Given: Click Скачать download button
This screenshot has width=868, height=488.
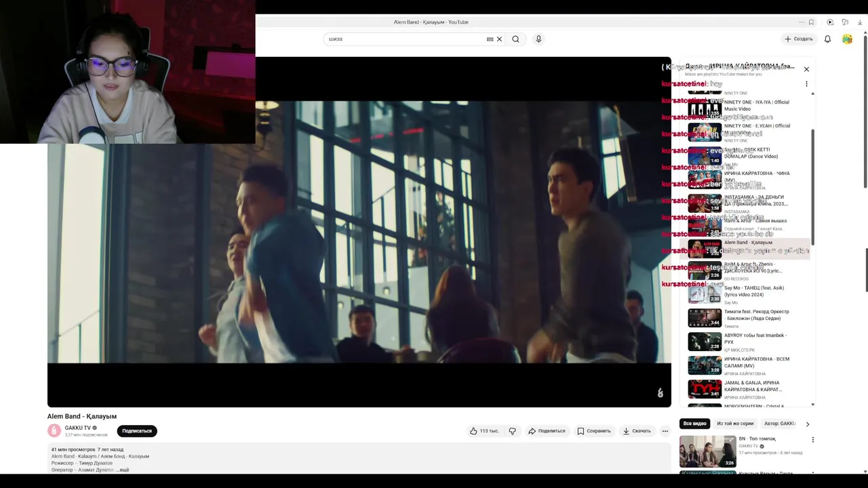Looking at the screenshot, I should (637, 431).
